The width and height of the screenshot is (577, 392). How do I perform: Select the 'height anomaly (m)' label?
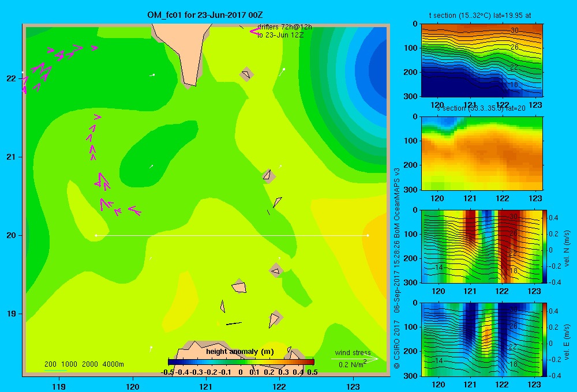(239, 352)
